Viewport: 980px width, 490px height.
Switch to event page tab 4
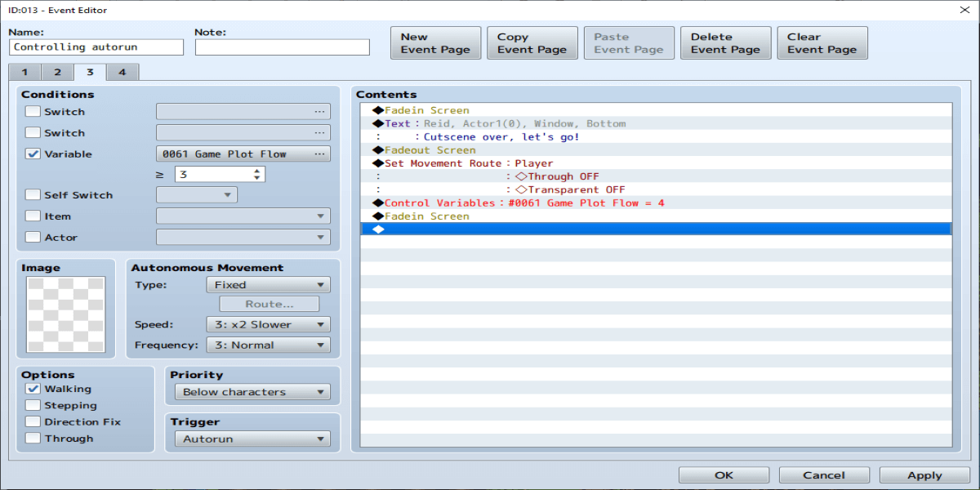pos(122,72)
